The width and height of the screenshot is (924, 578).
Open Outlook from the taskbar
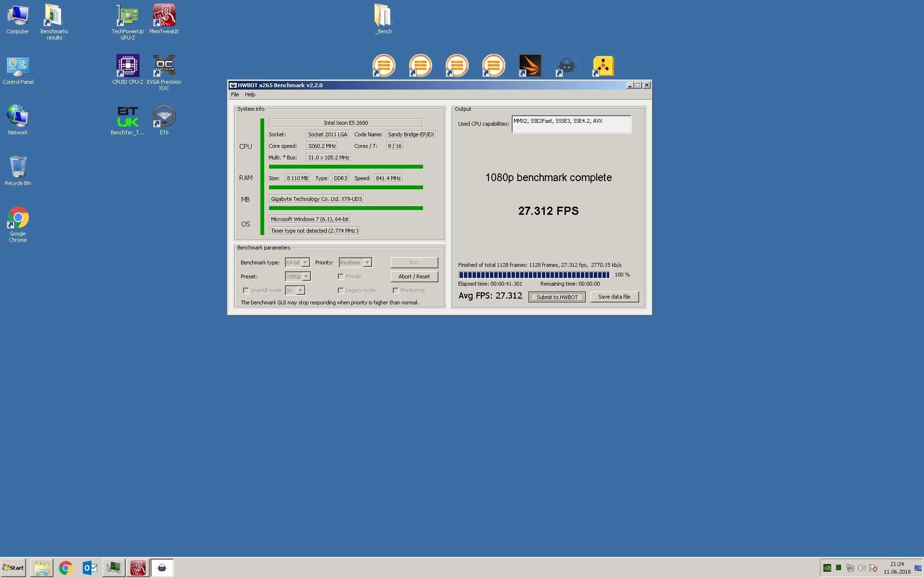(x=90, y=568)
